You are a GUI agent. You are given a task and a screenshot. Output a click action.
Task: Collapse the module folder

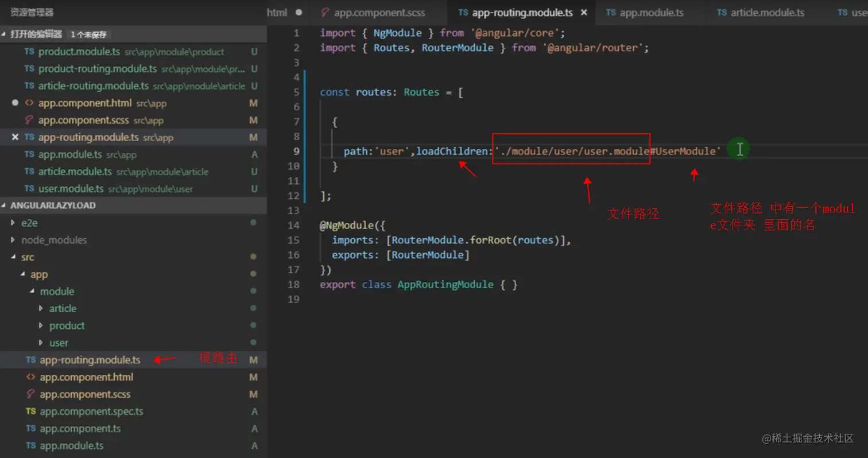pos(32,292)
